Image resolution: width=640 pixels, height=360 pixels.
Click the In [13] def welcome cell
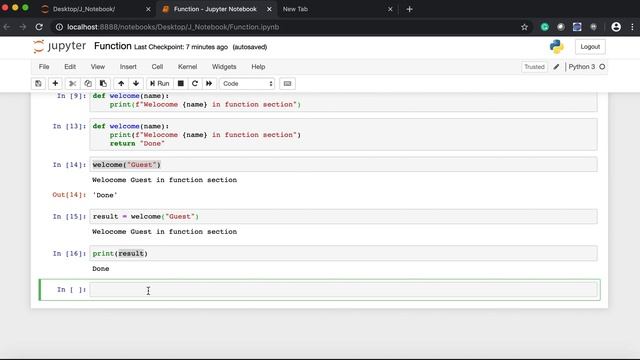tap(343, 135)
